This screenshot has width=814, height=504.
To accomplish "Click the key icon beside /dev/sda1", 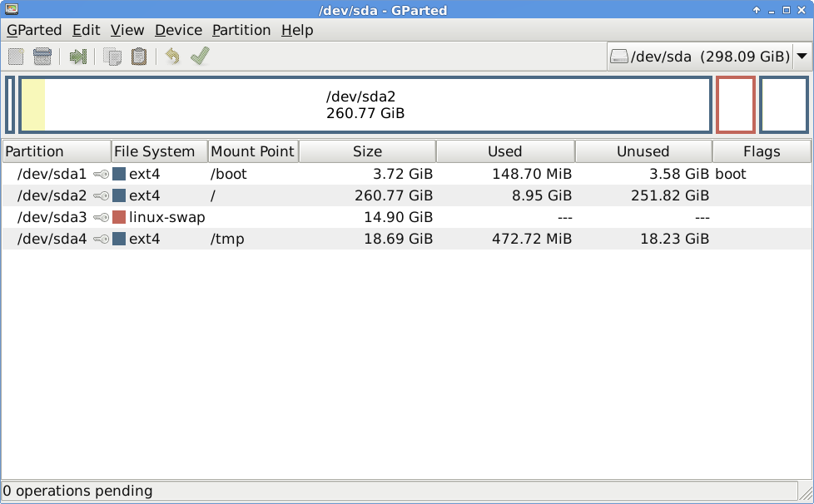I will point(102,174).
